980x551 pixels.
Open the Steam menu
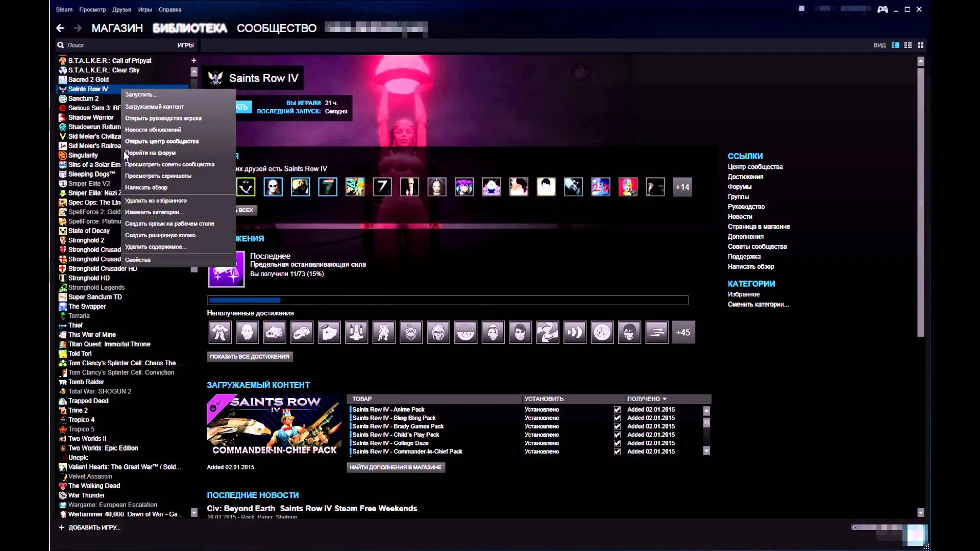point(64,9)
